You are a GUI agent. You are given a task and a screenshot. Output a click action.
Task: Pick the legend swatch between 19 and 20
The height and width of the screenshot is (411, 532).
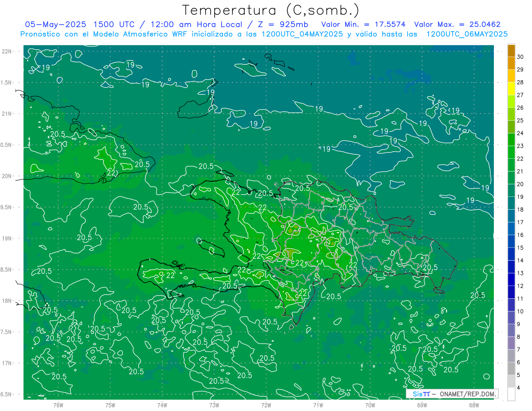point(511,190)
